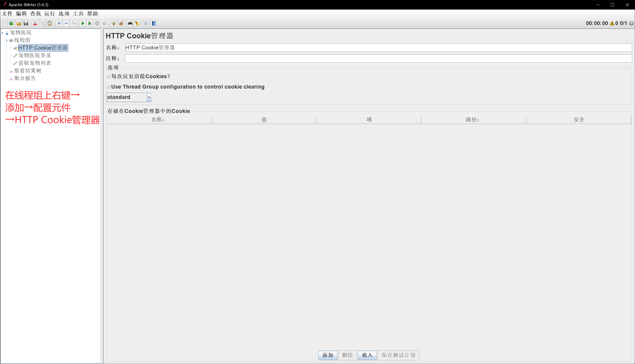This screenshot has height=364, width=635.
Task: Click Start no pauses icon
Action: 90,23
